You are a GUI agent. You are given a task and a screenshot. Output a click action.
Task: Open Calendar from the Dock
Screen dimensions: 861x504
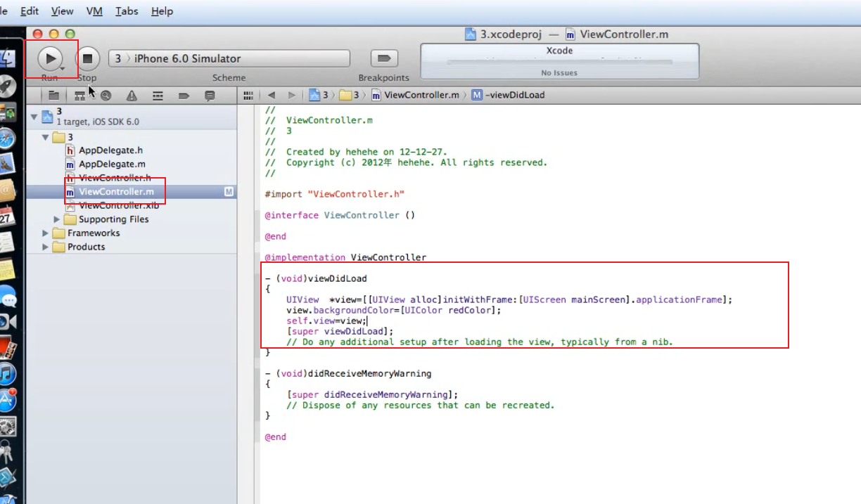pos(7,217)
